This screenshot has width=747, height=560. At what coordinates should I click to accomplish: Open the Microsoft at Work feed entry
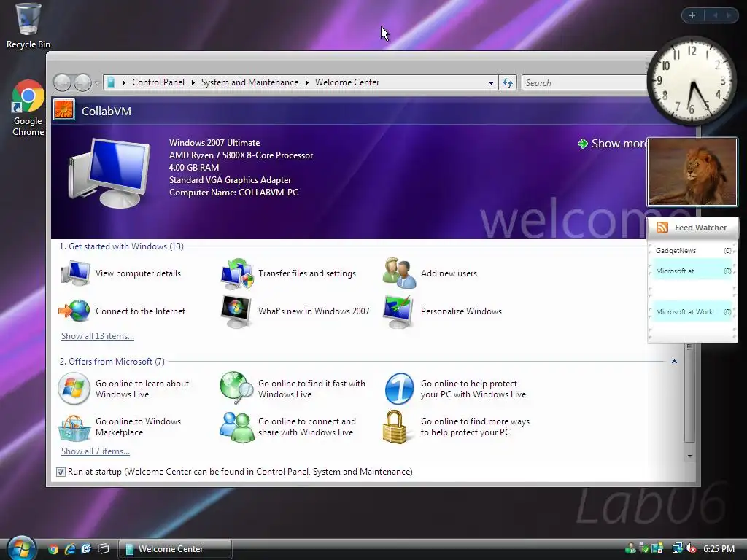click(693, 312)
